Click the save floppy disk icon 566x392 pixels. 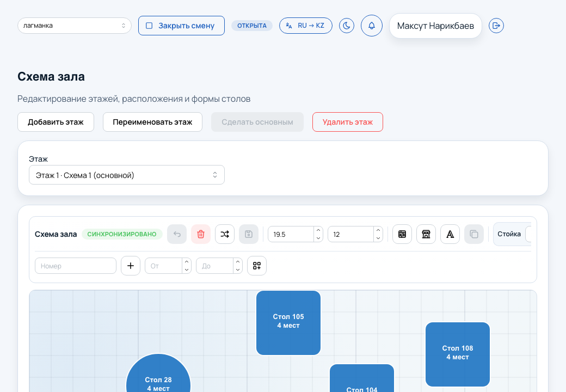pyautogui.click(x=249, y=234)
